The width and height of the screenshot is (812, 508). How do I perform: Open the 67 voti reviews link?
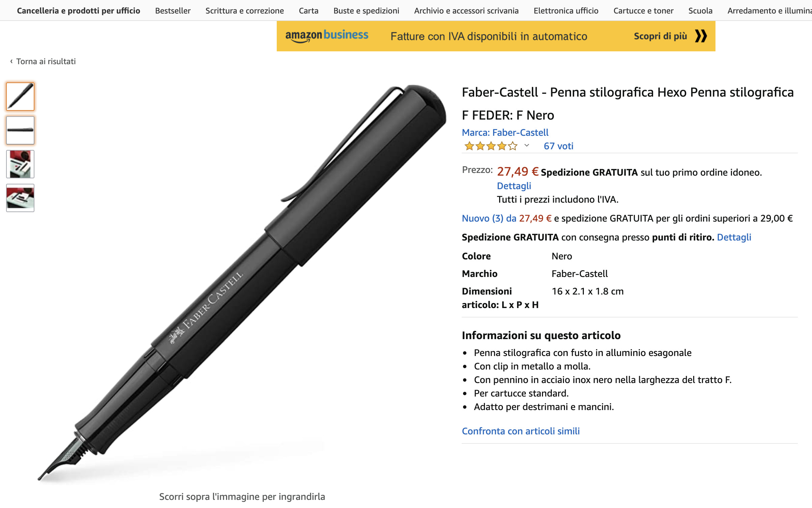coord(558,146)
